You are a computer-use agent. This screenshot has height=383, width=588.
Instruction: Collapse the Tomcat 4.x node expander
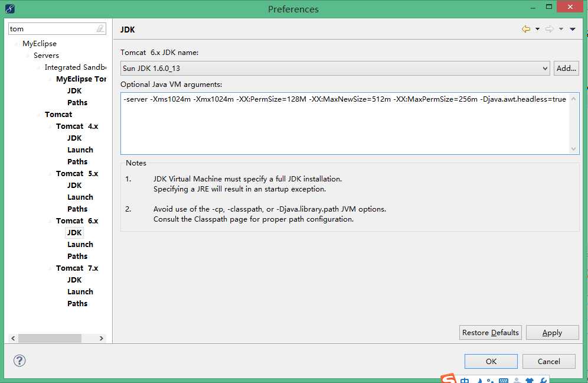click(x=51, y=126)
